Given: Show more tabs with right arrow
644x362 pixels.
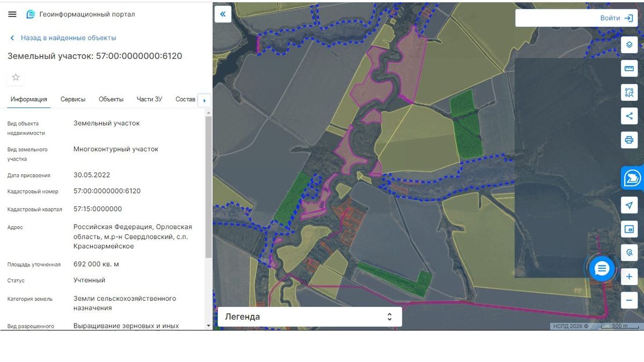Looking at the screenshot, I should pos(204,100).
